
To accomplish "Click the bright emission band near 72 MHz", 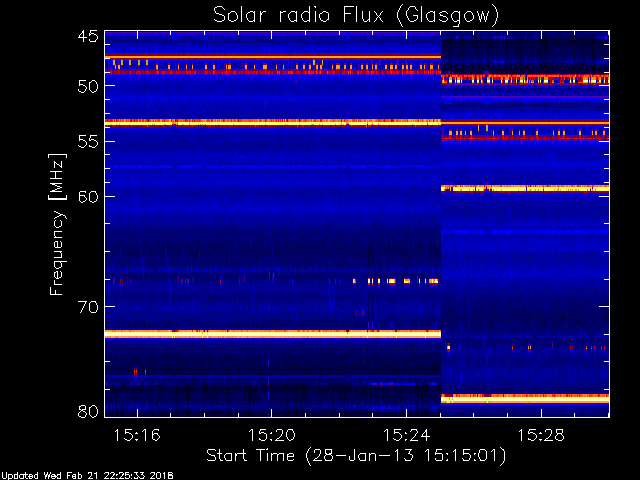I will coord(273,334).
